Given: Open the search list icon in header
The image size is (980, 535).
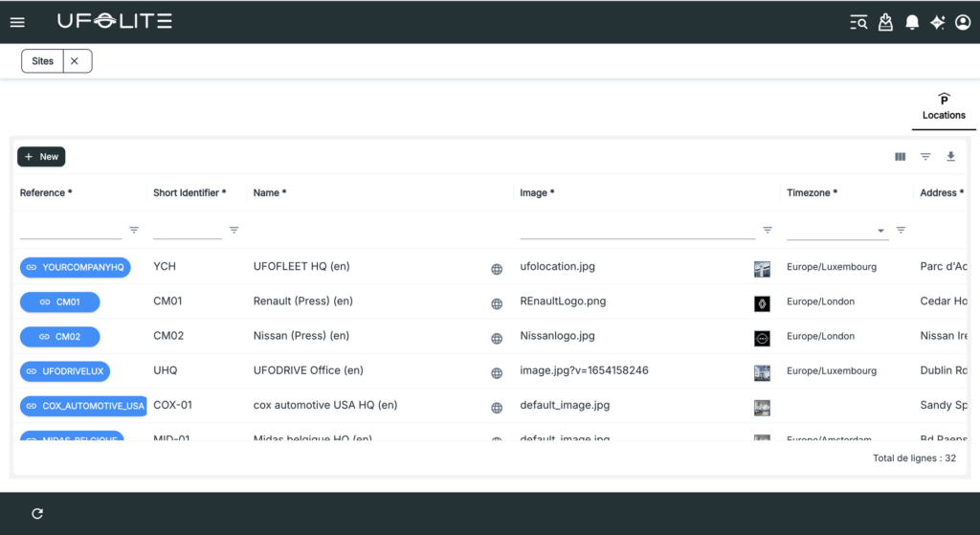Looking at the screenshot, I should point(858,22).
